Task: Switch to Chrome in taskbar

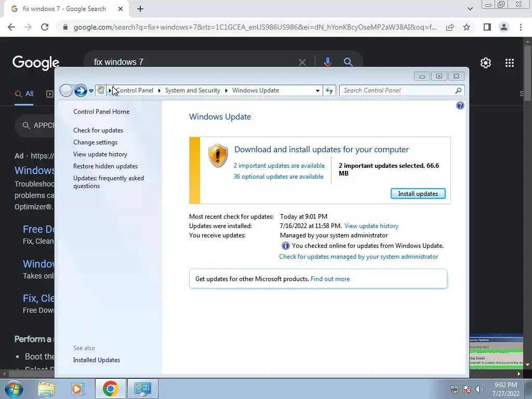Action: click(111, 389)
